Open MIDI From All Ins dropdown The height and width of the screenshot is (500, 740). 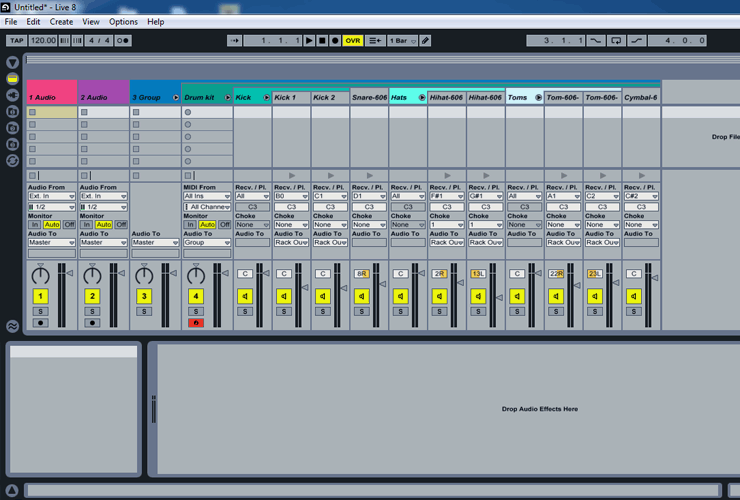pos(208,196)
